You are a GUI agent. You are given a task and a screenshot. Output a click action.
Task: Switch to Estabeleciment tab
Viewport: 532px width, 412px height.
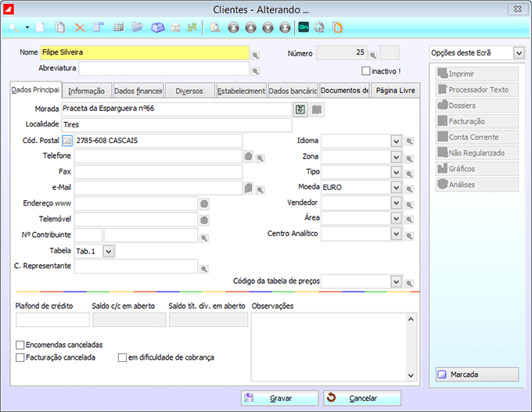pyautogui.click(x=241, y=91)
